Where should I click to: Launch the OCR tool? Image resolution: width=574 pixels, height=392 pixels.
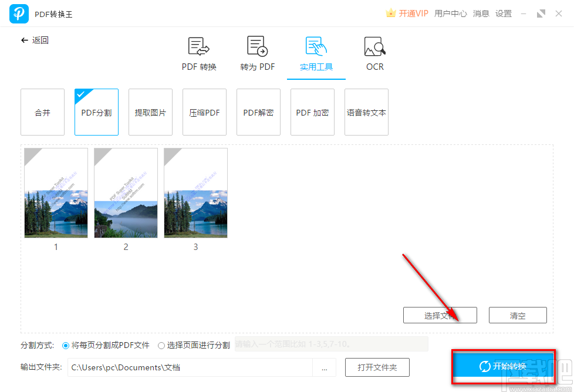[374, 53]
